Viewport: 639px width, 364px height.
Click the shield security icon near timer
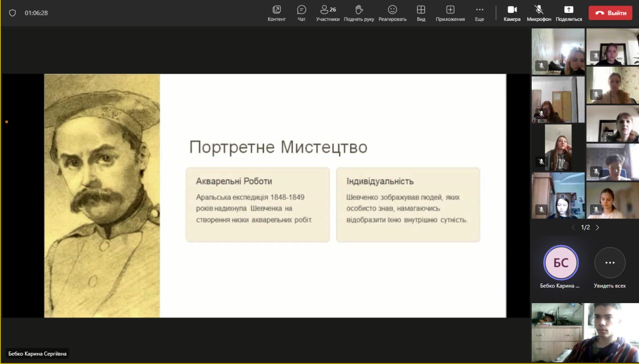pos(12,13)
